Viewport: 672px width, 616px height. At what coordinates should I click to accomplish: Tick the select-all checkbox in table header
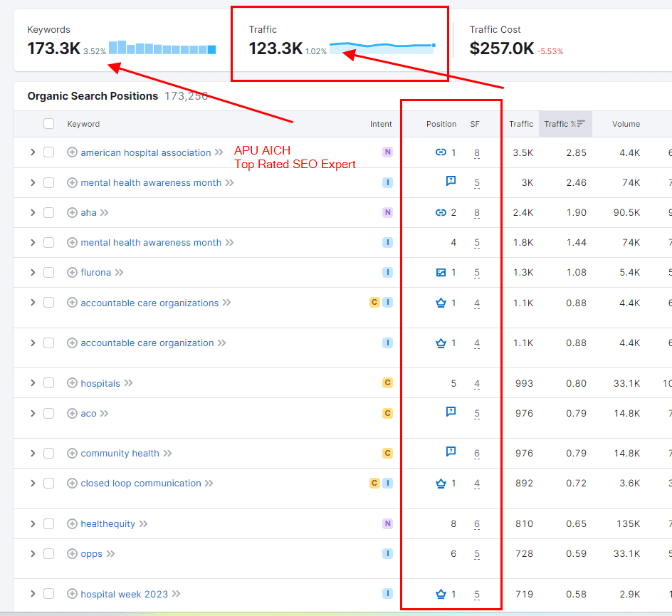(x=48, y=124)
